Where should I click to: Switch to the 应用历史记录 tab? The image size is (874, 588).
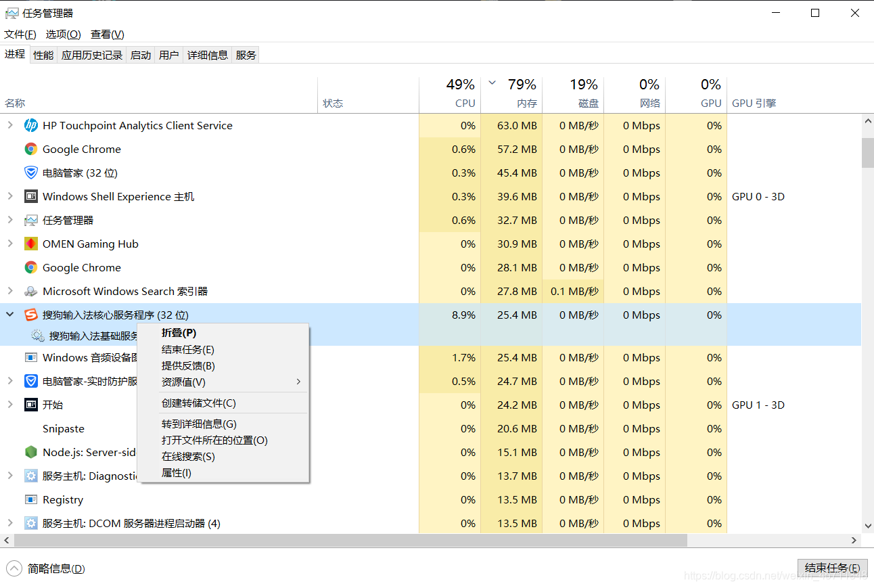[x=92, y=55]
